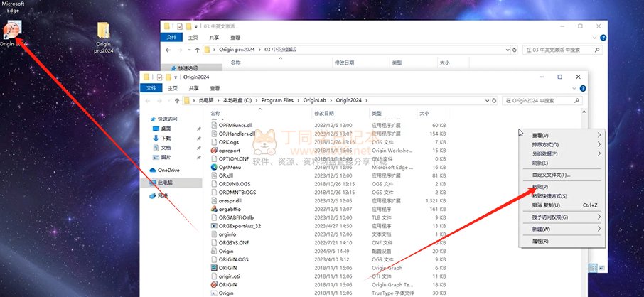Click search field in Origin2024 window
The image size is (644, 297).
tap(542, 100)
